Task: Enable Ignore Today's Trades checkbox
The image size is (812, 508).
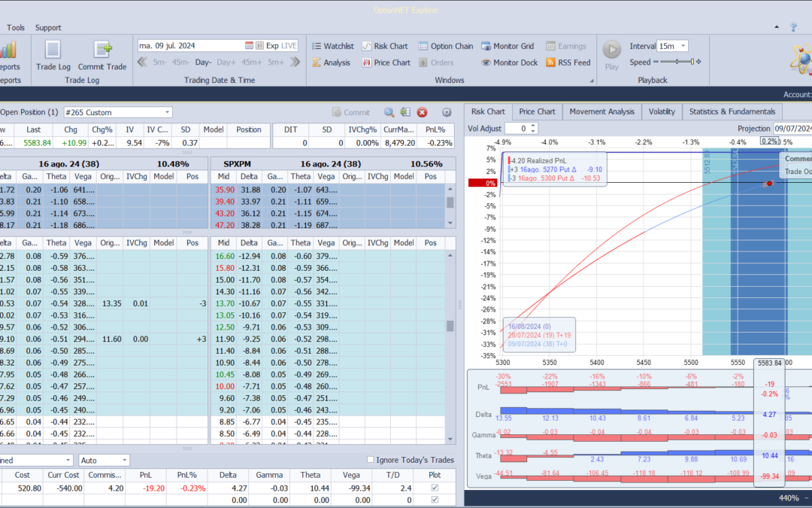Action: coord(370,460)
